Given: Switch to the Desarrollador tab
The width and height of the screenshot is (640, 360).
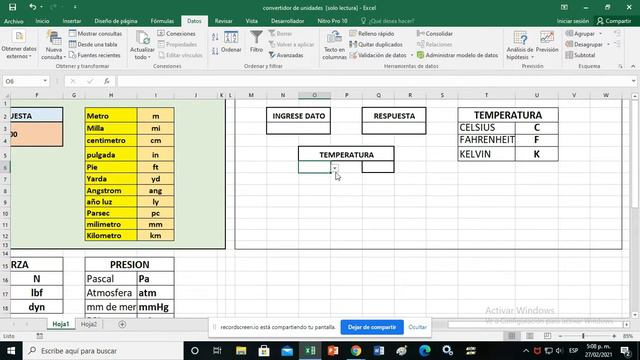Looking at the screenshot, I should 287,21.
